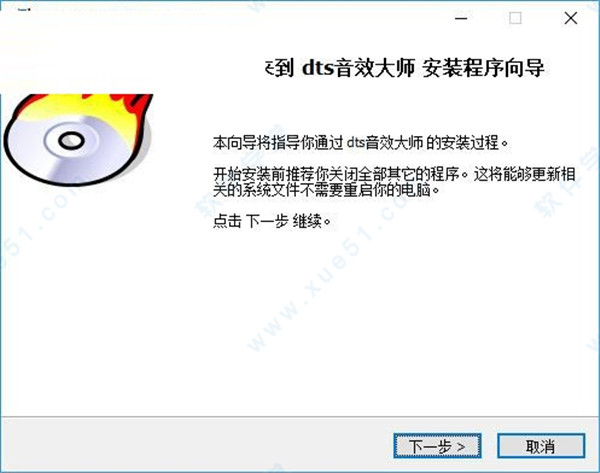Click the 点击 下一步 继续 instruction text
The width and height of the screenshot is (600, 473).
pyautogui.click(x=271, y=221)
